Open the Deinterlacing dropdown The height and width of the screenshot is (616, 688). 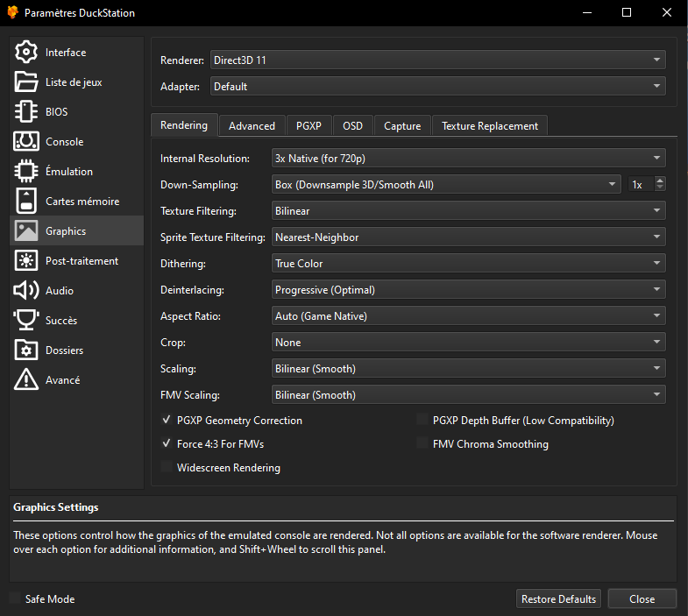pyautogui.click(x=469, y=290)
